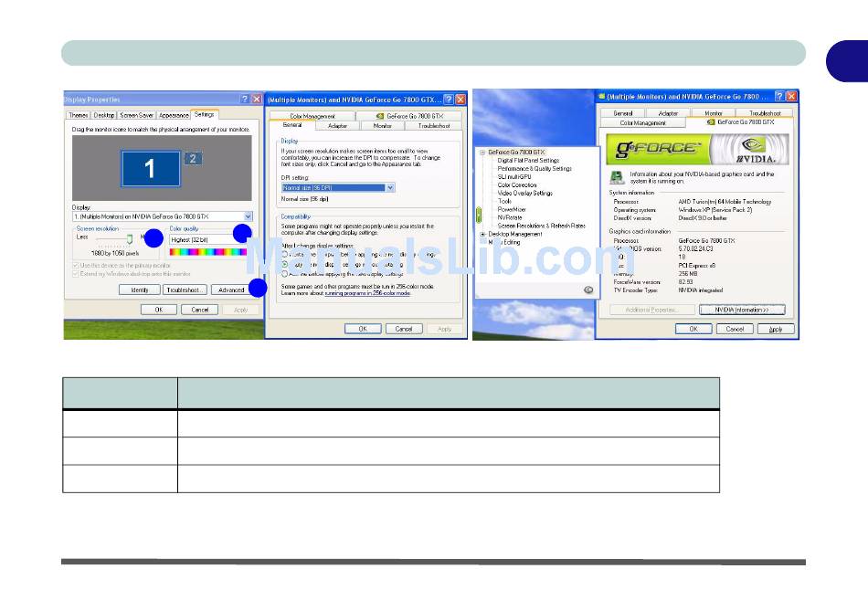Image resolution: width=868 pixels, height=611 pixels.
Task: Tick 'Extend my Windows desktop onto this monitor'
Action: [x=132, y=274]
